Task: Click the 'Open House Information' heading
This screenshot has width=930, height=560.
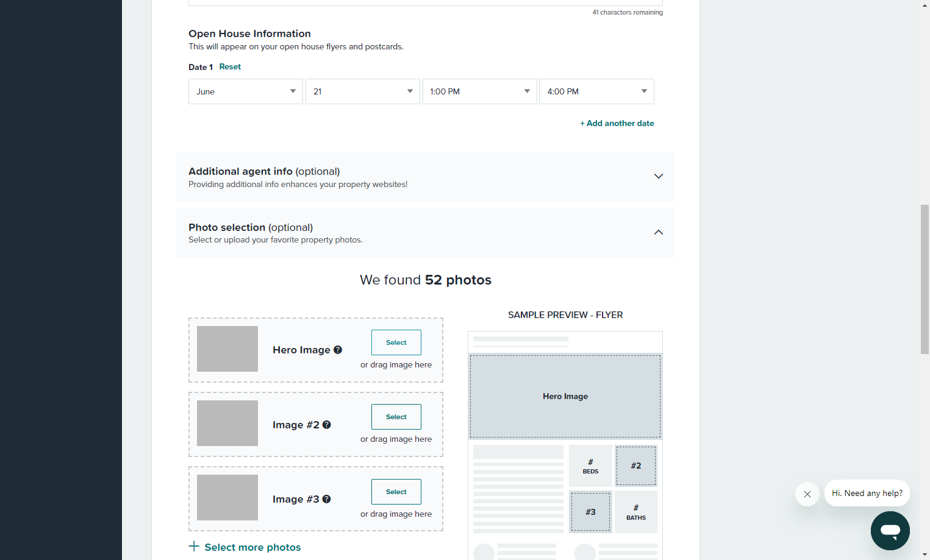Action: pos(249,34)
